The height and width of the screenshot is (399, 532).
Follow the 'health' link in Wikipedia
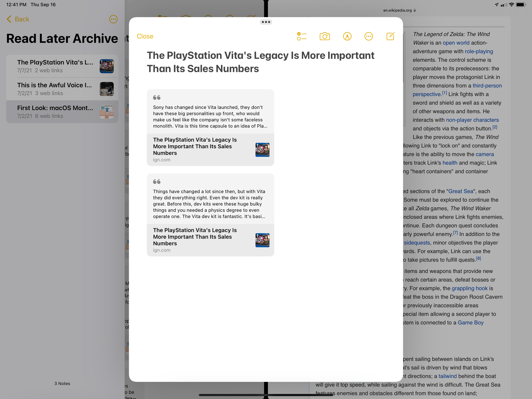tap(450, 163)
